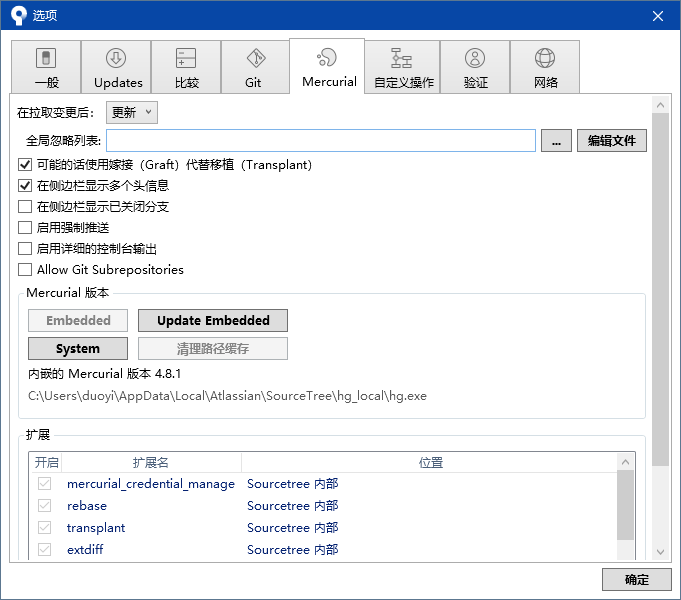Toggle extdiff extension checkbox
Screen dimensions: 681x600
pyautogui.click(x=44, y=549)
